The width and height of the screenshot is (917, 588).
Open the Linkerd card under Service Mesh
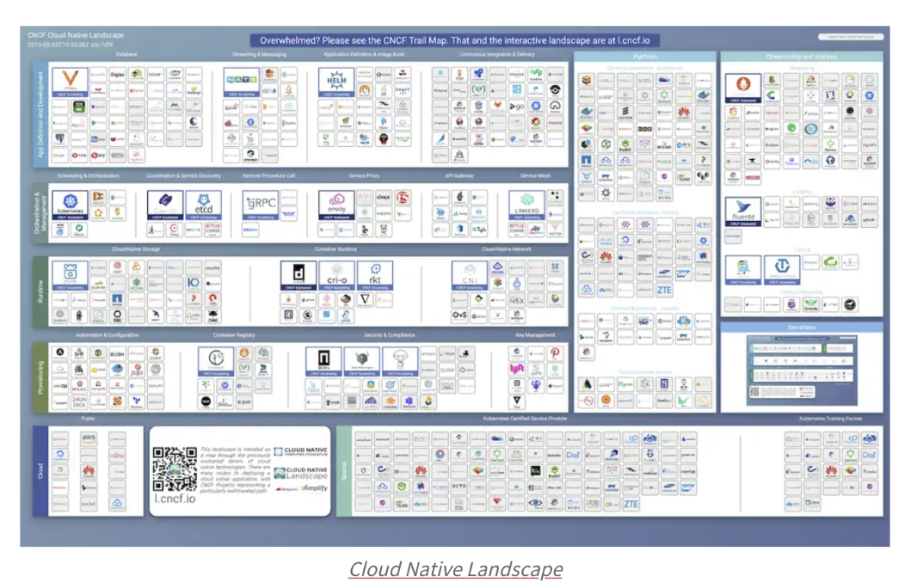pyautogui.click(x=527, y=205)
